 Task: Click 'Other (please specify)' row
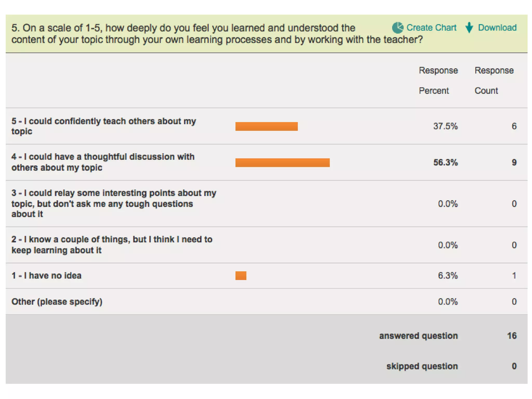coord(57,302)
